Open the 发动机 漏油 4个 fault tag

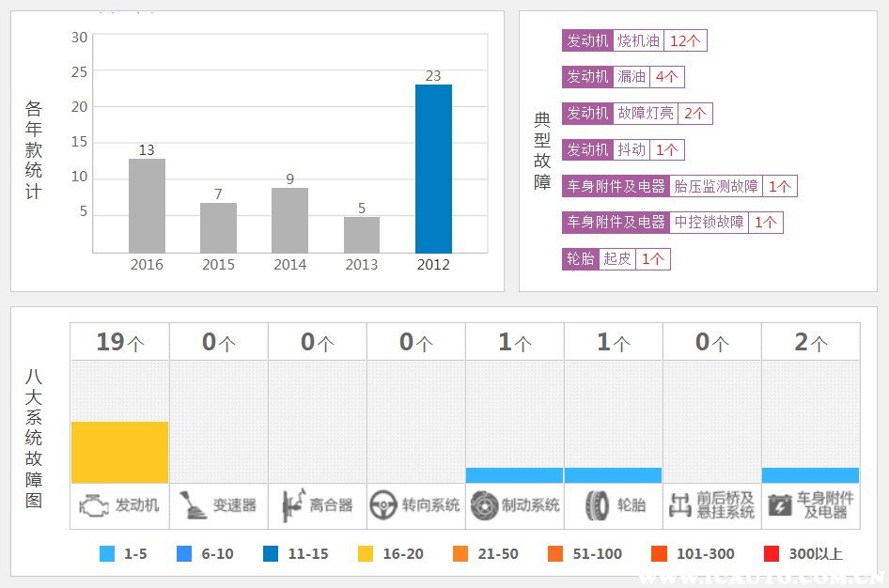(x=624, y=77)
